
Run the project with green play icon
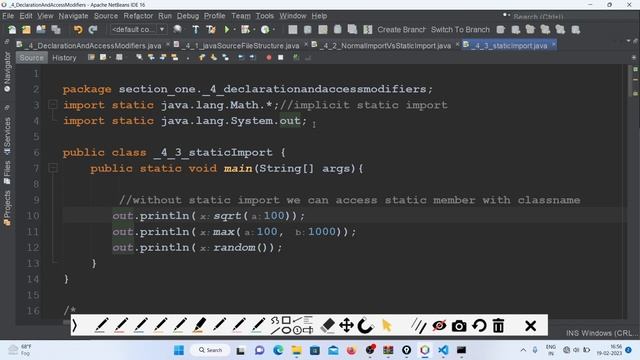click(x=227, y=29)
